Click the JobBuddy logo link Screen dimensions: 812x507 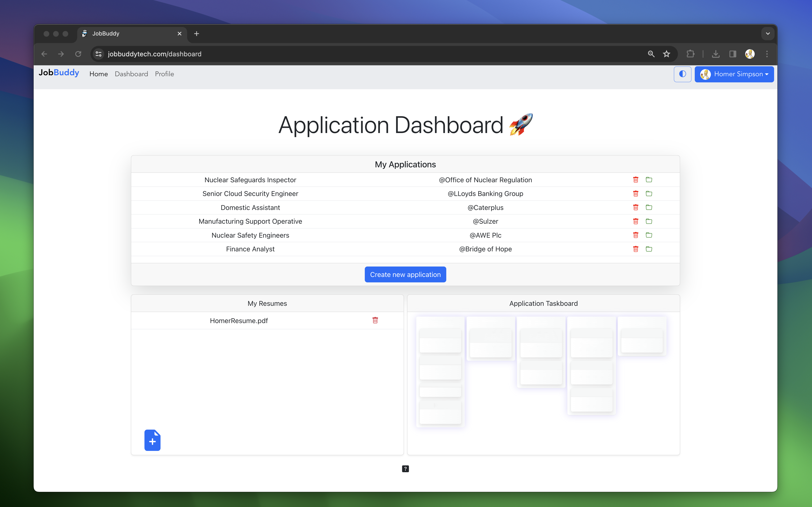click(59, 73)
